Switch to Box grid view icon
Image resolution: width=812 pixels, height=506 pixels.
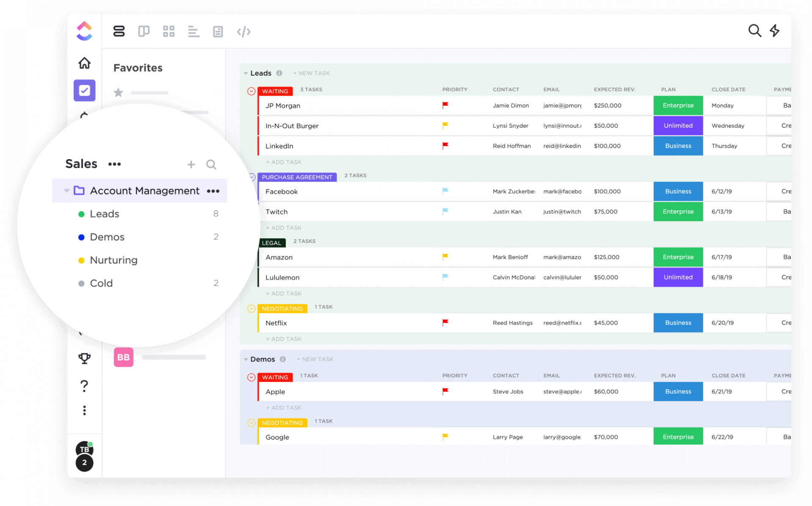point(169,31)
